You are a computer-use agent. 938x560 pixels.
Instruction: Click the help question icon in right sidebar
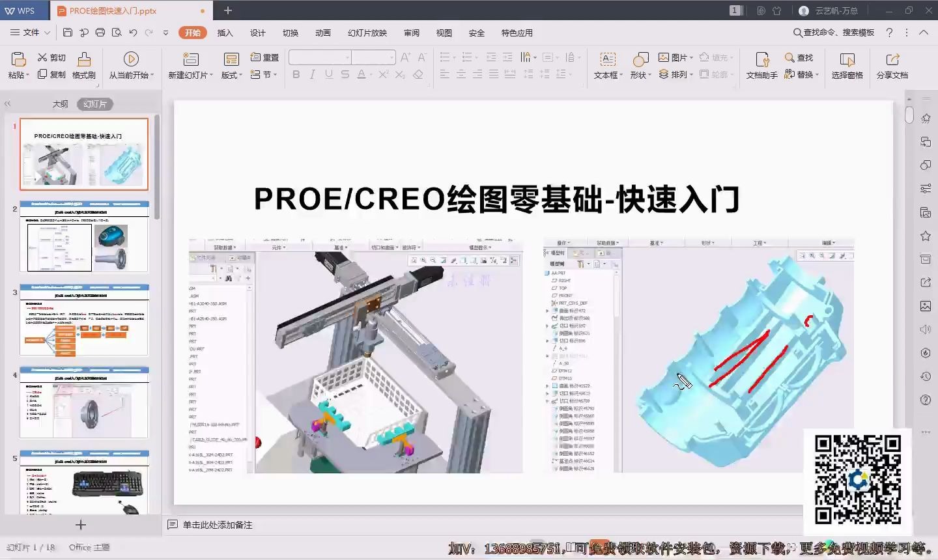click(x=926, y=400)
